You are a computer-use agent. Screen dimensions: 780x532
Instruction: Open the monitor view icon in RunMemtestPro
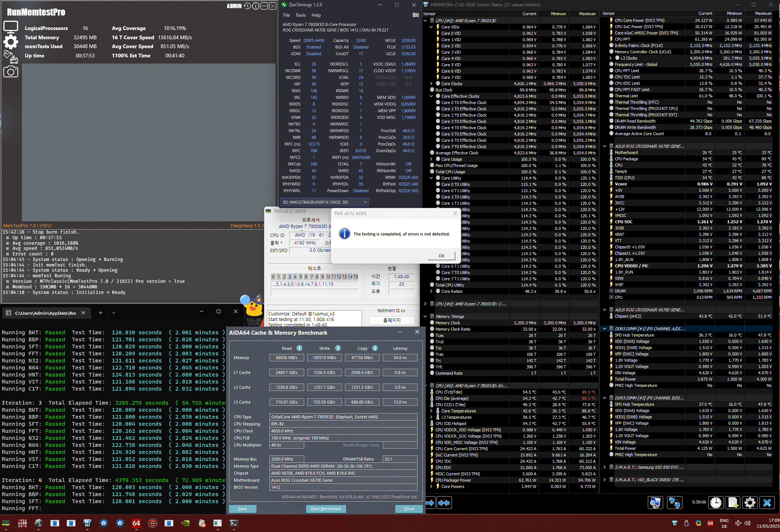[11, 27]
